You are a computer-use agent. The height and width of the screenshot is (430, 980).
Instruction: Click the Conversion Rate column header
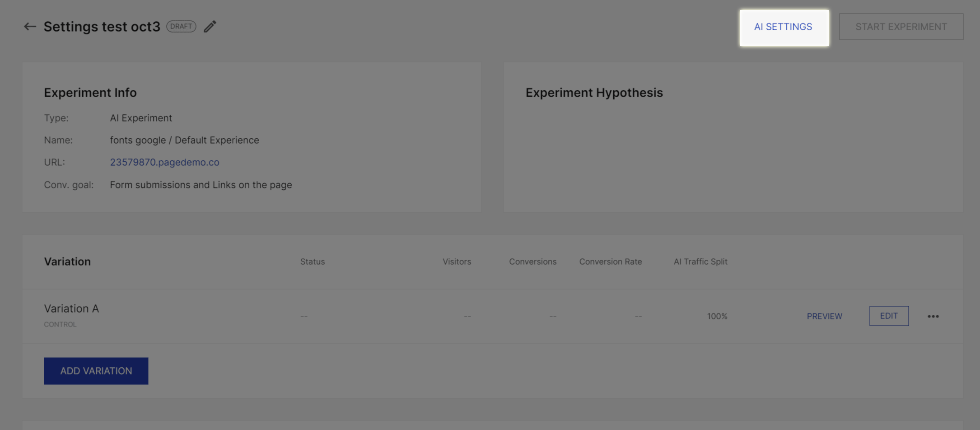click(x=610, y=262)
